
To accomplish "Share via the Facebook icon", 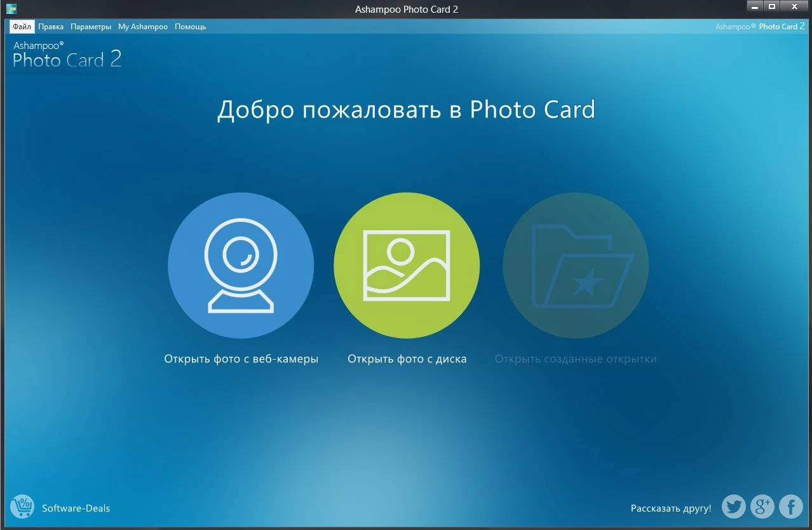I will tap(791, 506).
